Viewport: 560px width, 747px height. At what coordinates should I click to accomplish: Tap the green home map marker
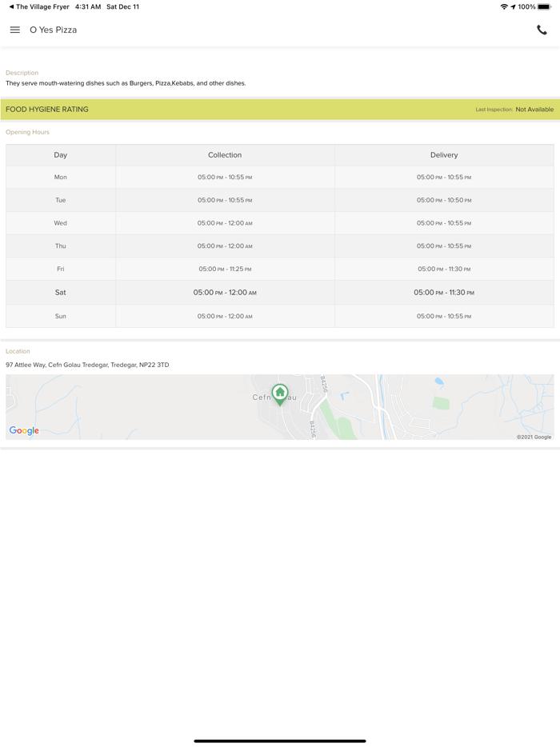[280, 394]
